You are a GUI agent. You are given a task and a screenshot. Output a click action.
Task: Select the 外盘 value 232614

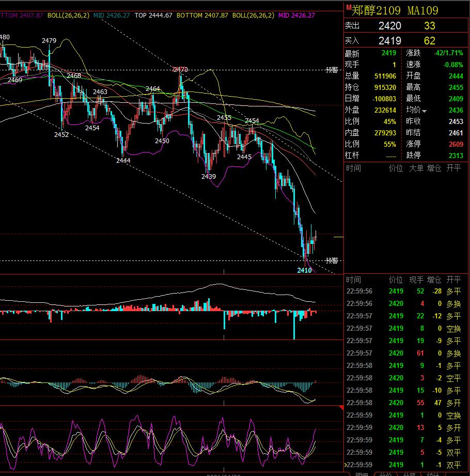click(x=385, y=110)
